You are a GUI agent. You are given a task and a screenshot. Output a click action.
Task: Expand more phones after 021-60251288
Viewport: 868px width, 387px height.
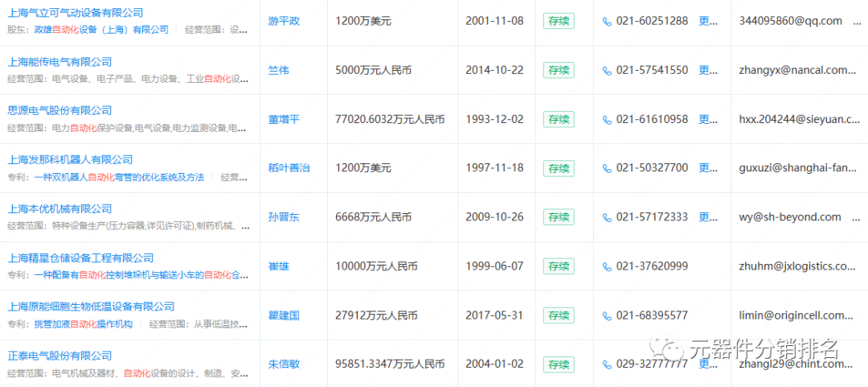tap(709, 22)
